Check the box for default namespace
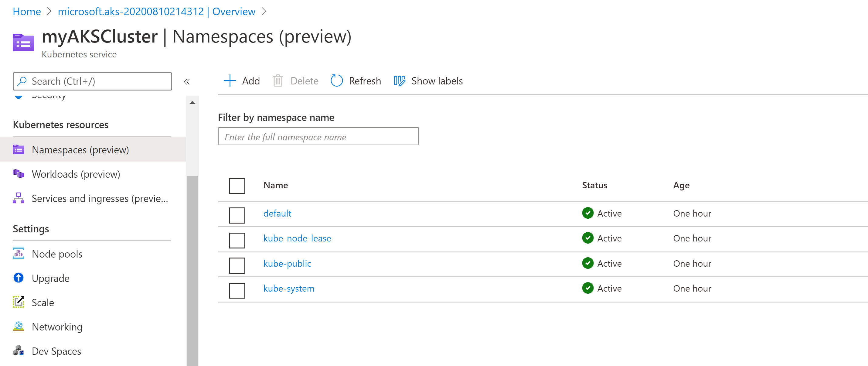This screenshot has height=366, width=868. point(237,215)
